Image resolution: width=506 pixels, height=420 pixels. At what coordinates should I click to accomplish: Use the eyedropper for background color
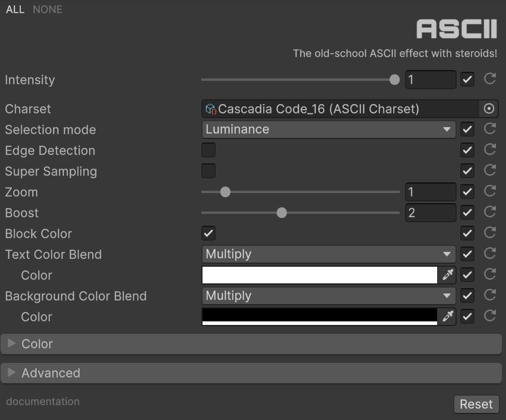pos(447,317)
